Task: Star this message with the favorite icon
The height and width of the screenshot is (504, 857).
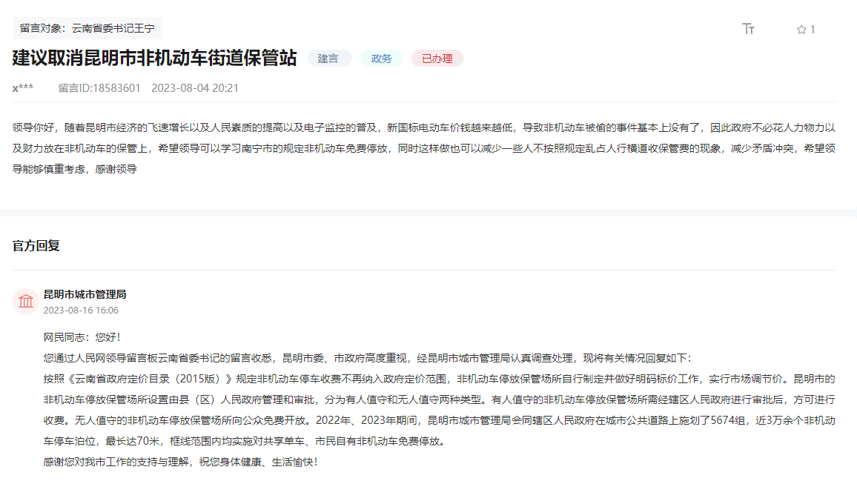Action: (x=801, y=30)
